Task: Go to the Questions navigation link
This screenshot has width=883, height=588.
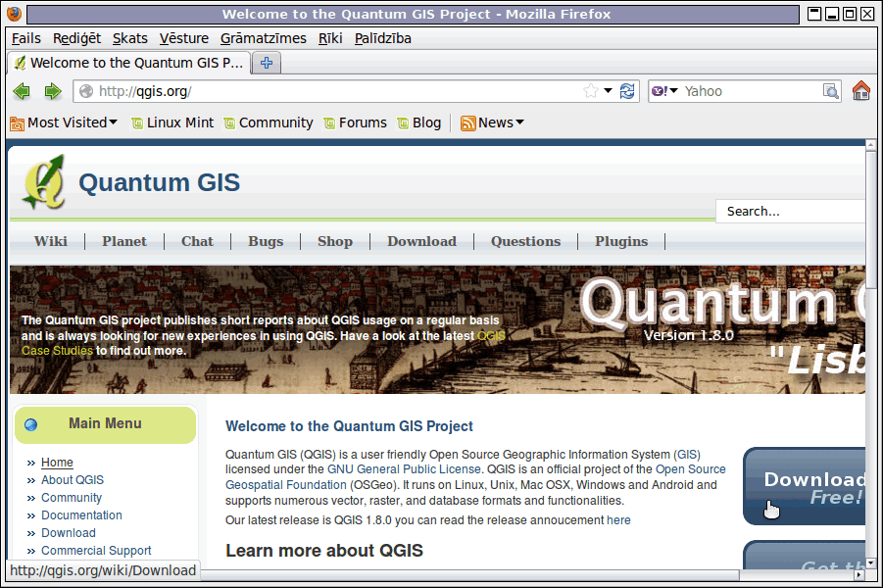Action: click(526, 242)
